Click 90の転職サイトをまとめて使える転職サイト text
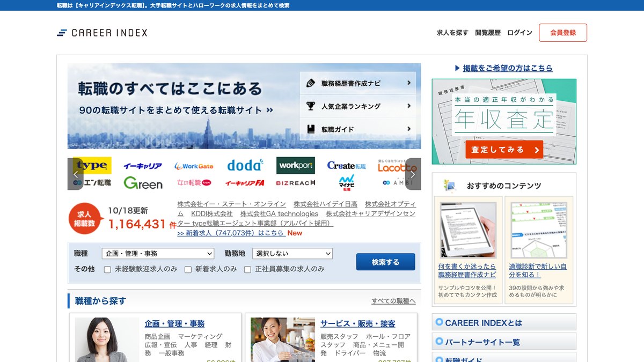The width and height of the screenshot is (644, 362). (x=176, y=110)
